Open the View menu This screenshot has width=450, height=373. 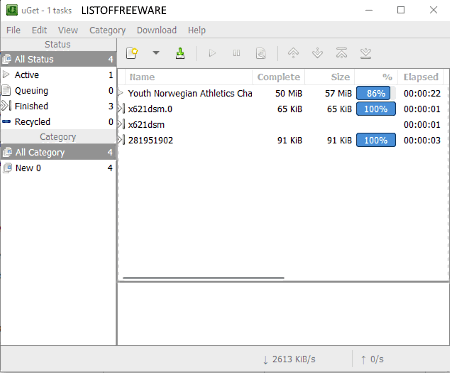point(68,30)
